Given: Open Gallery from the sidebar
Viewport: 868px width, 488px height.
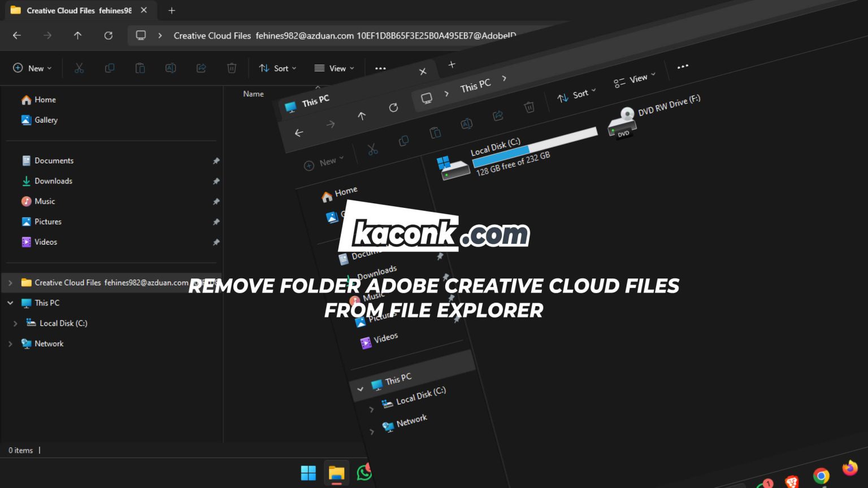Looking at the screenshot, I should (x=46, y=120).
